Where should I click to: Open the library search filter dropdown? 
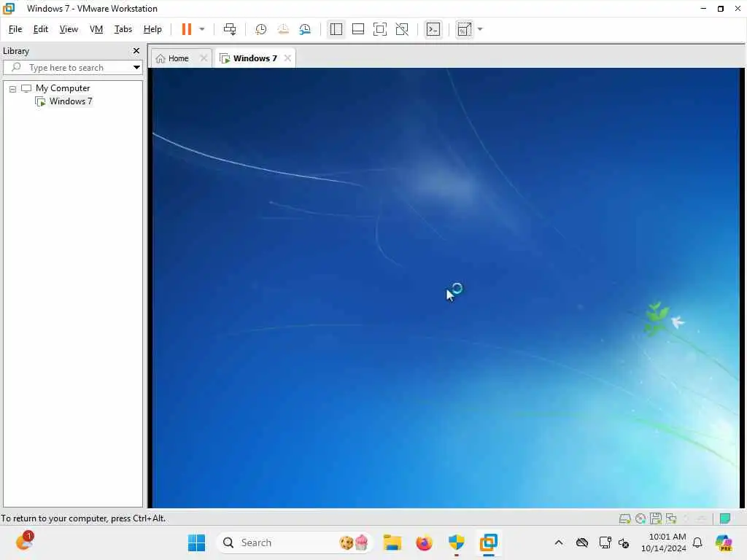[136, 68]
